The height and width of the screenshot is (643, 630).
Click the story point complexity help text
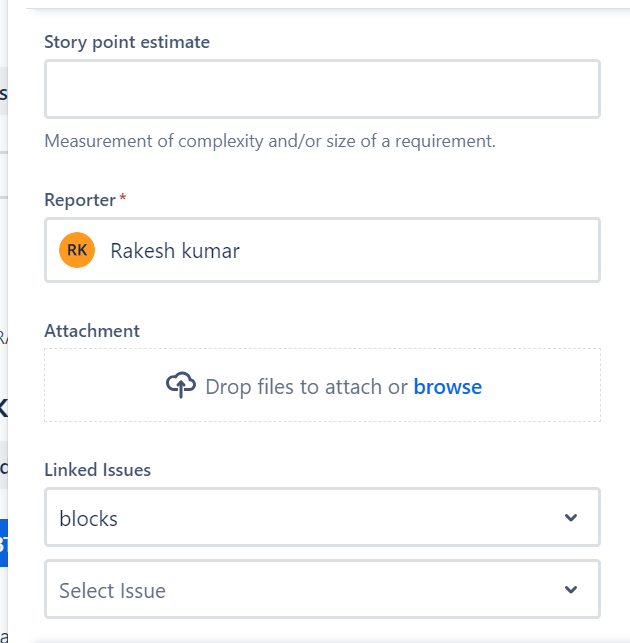270,141
